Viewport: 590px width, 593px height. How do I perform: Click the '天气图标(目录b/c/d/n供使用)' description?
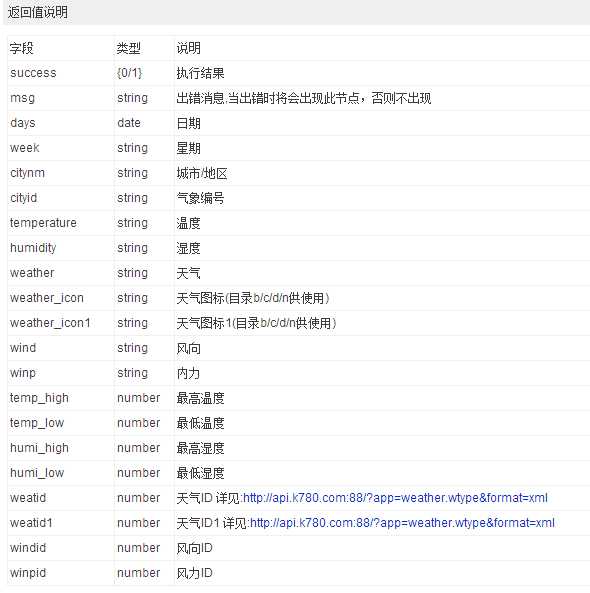coord(253,298)
